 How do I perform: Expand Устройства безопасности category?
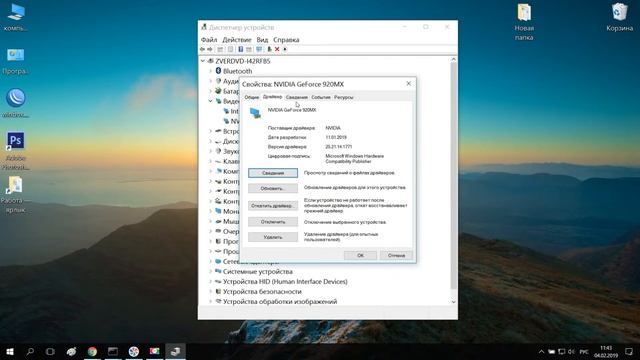pos(211,291)
